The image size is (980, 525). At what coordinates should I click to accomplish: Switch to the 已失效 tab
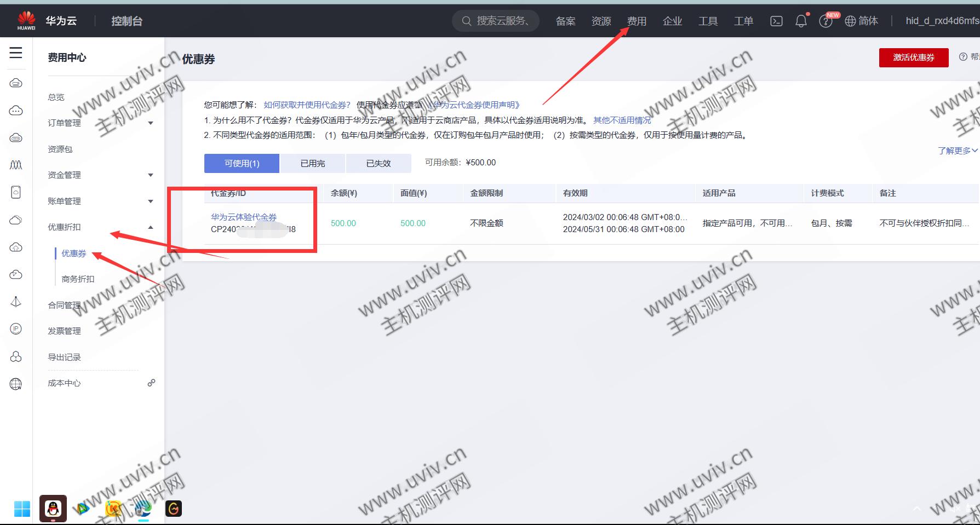[378, 163]
